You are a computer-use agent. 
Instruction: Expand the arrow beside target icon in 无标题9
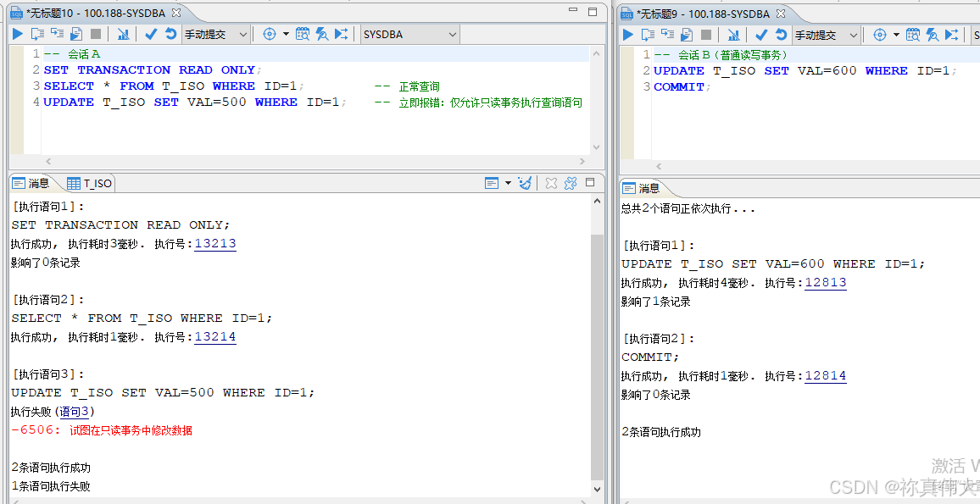[x=896, y=35]
